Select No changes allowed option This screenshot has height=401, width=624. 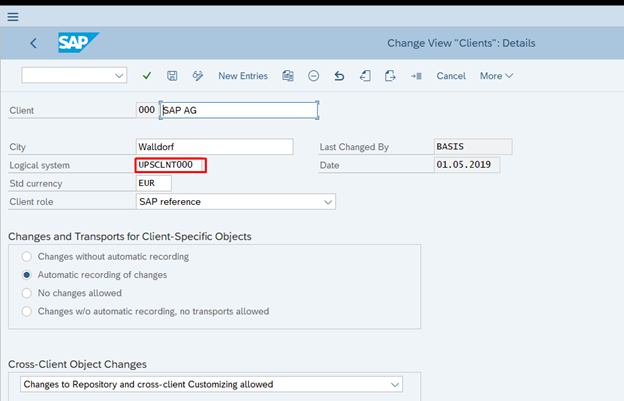(27, 293)
